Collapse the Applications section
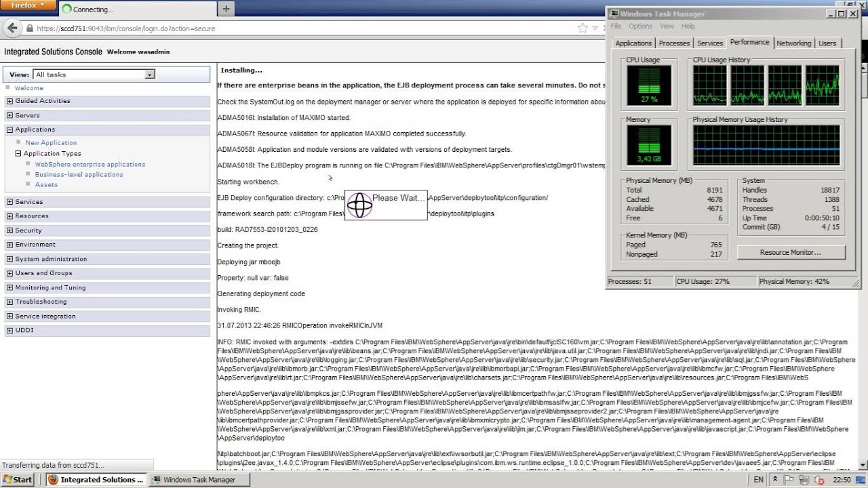Screen dimensions: 868x488 [x=10, y=129]
